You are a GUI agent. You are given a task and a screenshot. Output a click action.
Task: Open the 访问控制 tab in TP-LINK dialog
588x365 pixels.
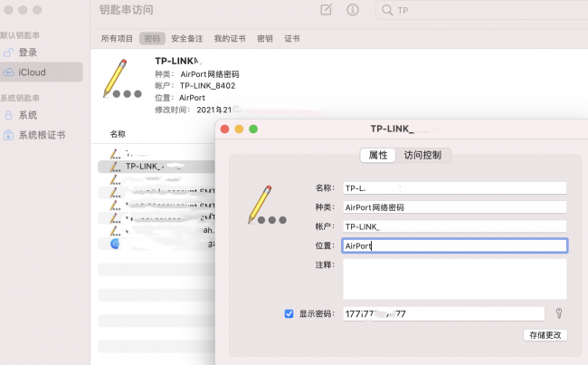pos(422,155)
